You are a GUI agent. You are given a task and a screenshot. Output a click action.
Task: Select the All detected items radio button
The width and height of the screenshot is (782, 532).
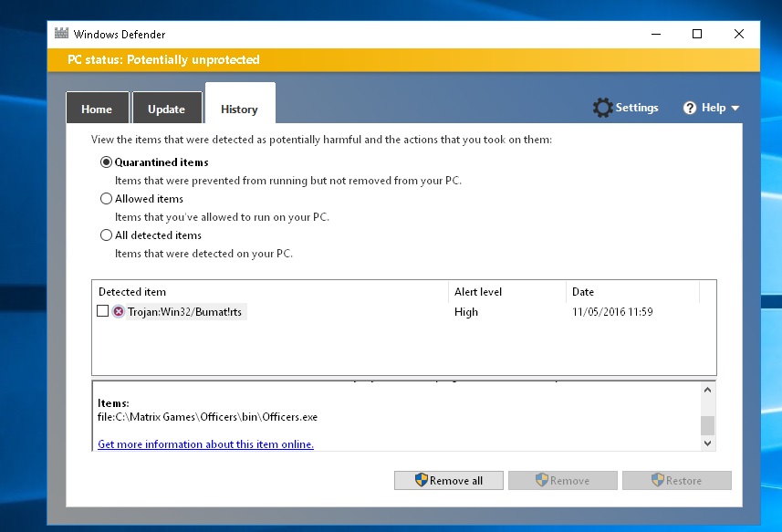coord(106,235)
